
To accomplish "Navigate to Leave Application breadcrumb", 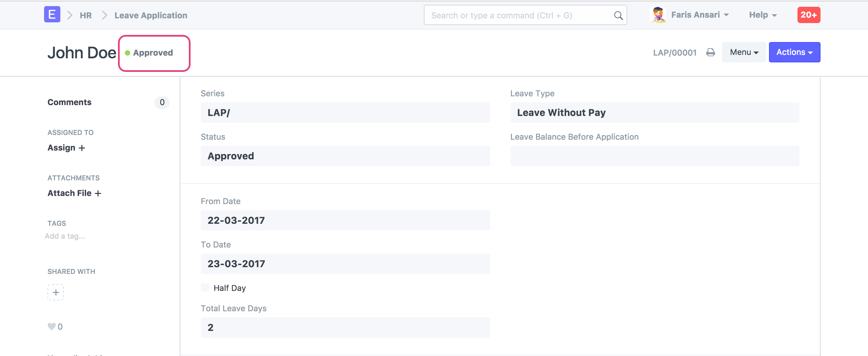I will 151,15.
